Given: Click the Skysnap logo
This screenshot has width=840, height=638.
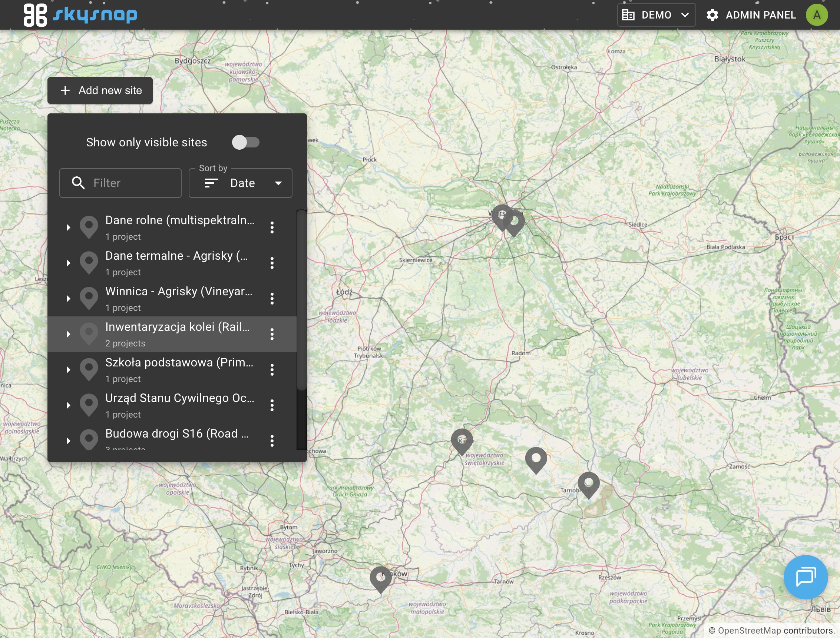Looking at the screenshot, I should [80, 15].
